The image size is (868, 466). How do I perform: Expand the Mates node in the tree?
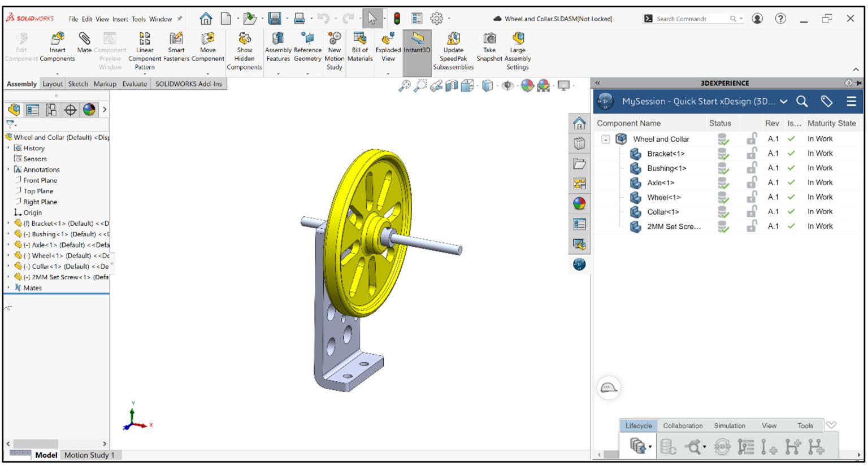(x=8, y=288)
